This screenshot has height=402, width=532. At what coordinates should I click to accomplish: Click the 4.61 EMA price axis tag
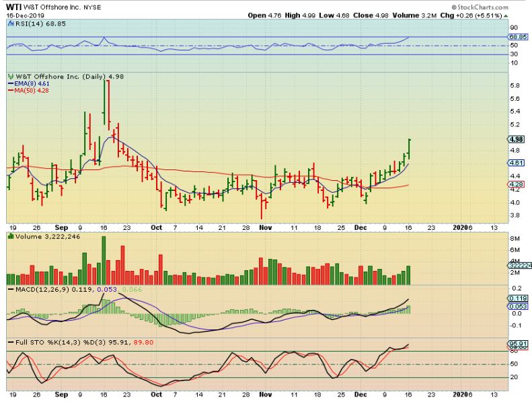tap(516, 163)
